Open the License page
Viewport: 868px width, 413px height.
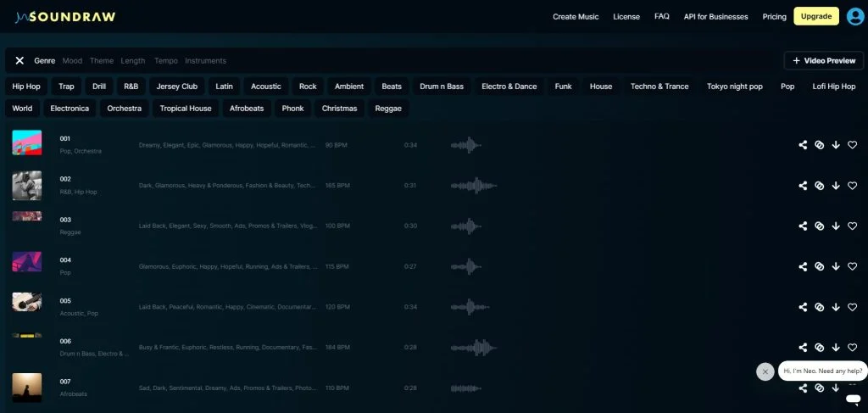(x=626, y=17)
